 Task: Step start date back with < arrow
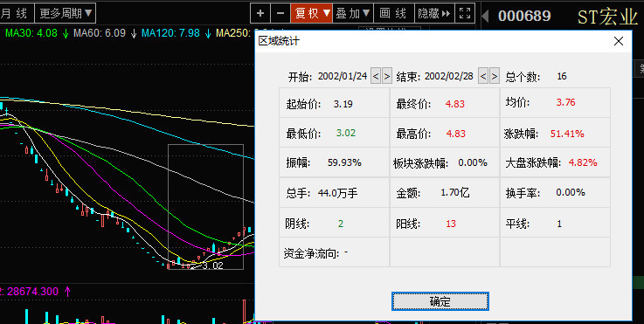[376, 76]
